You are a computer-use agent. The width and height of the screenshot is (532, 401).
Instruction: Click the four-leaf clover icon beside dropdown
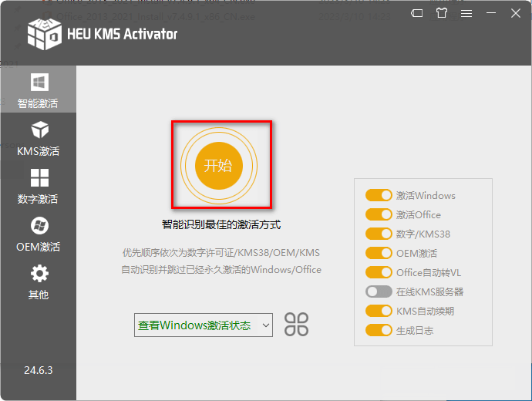(x=296, y=325)
